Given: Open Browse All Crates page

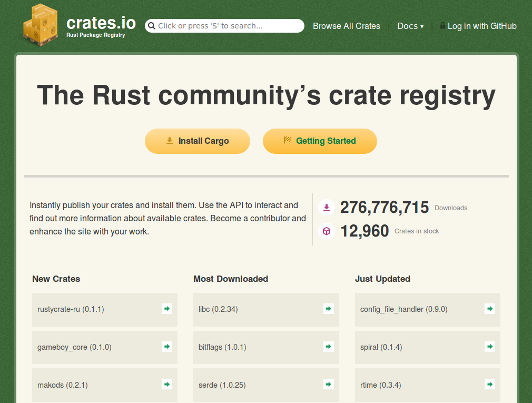Looking at the screenshot, I should (346, 26).
